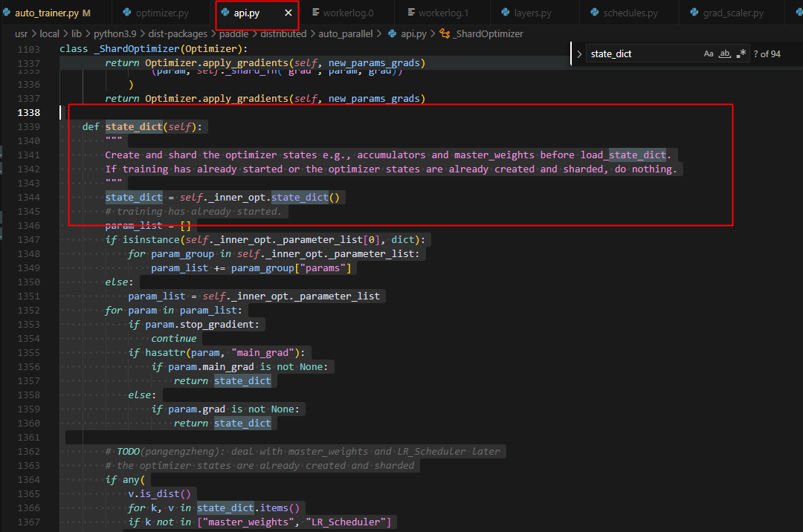Close the api.py editor tab
803x532 pixels.
coord(288,13)
